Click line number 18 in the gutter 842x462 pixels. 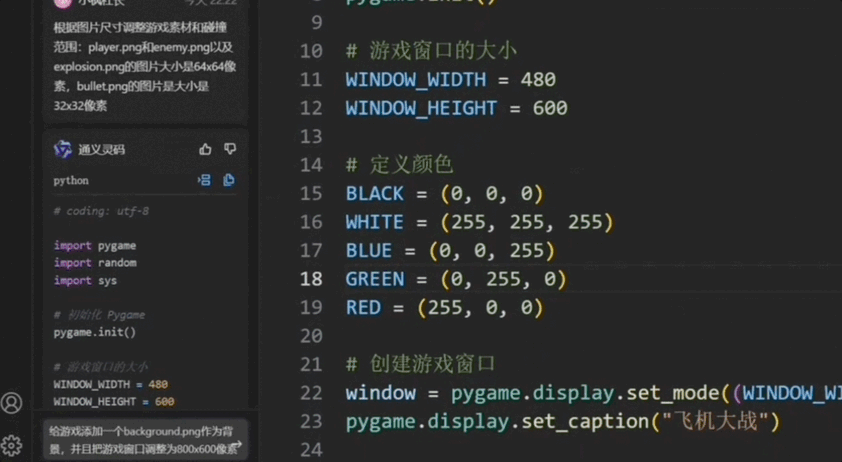tap(311, 279)
